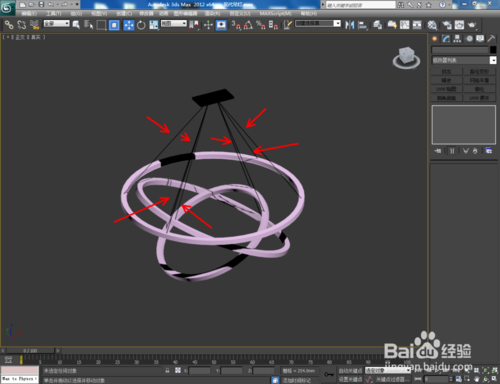Screen dimensions: 500x384
Task: Open the Render Setup icon
Action: pyautogui.click(x=447, y=25)
